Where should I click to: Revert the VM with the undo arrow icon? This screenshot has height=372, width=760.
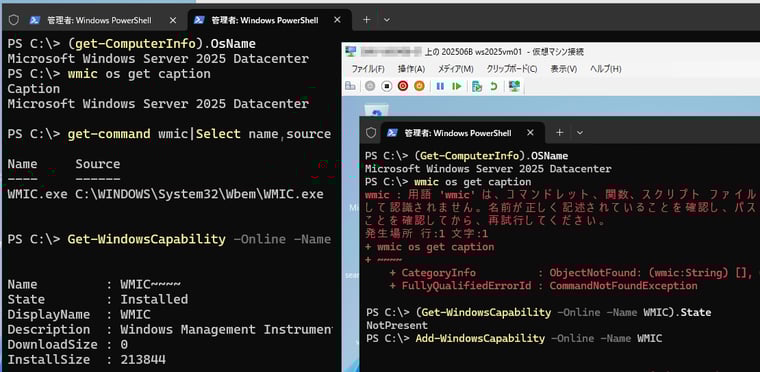coord(494,86)
